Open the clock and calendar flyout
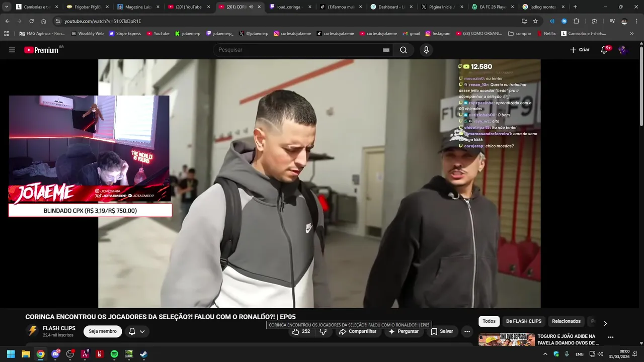Screen dimensions: 644x362 619,354
